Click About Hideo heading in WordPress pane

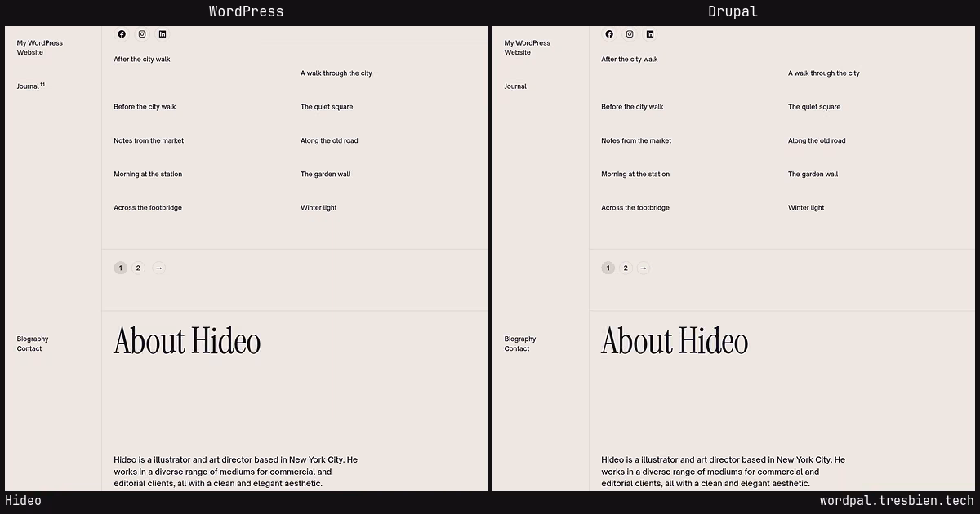187,341
